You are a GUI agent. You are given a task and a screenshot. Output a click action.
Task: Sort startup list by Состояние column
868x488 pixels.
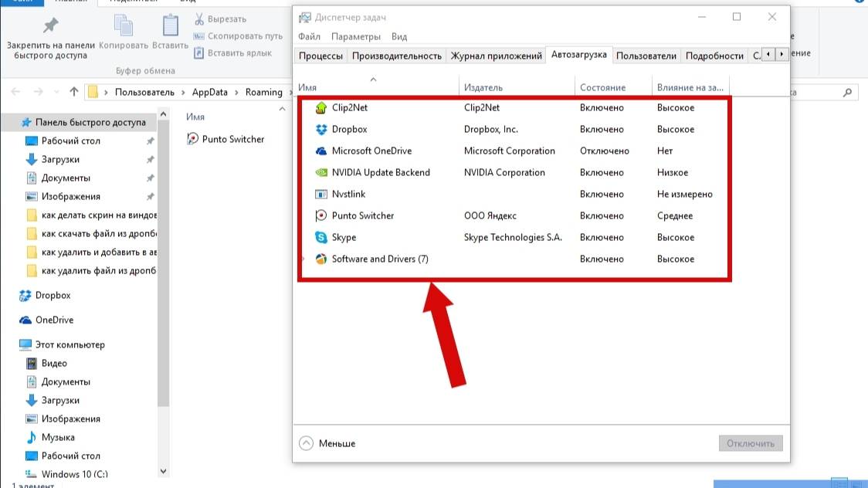coord(613,87)
